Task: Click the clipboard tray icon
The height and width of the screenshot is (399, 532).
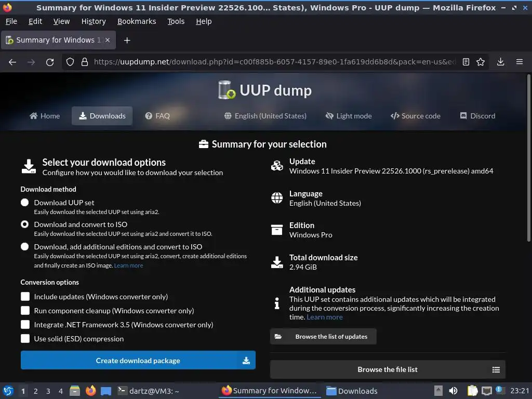Action: 472,391
